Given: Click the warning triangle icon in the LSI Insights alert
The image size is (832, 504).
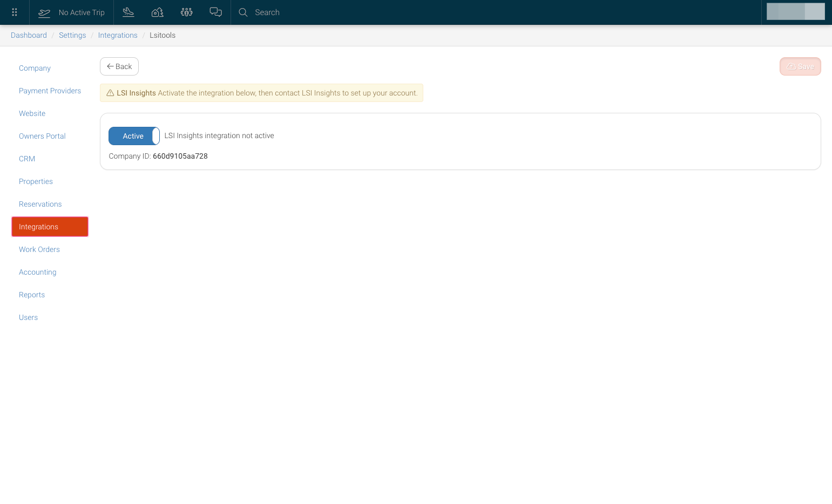Looking at the screenshot, I should [110, 93].
